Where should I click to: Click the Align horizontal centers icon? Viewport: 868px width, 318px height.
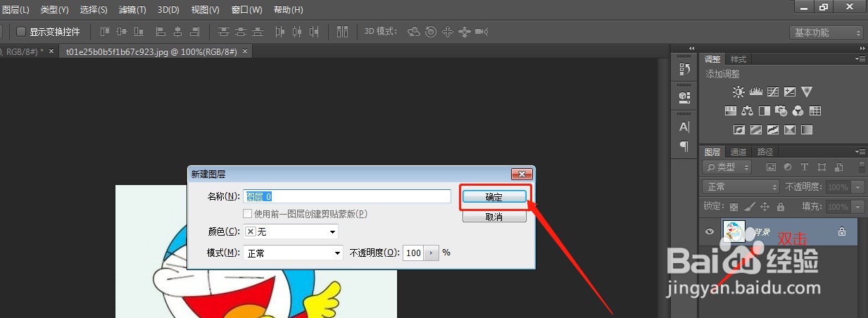(177, 32)
